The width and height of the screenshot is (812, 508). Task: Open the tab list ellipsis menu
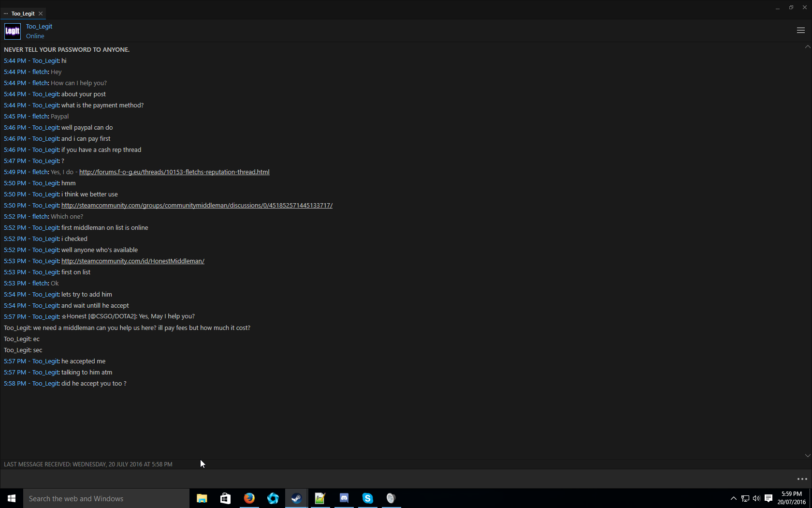point(6,14)
